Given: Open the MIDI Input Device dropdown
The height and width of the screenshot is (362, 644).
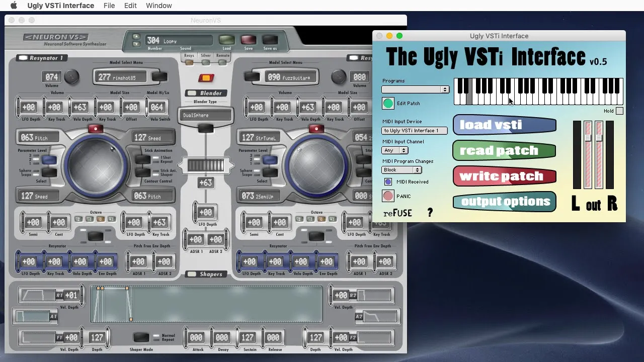Looking at the screenshot, I should [415, 131].
